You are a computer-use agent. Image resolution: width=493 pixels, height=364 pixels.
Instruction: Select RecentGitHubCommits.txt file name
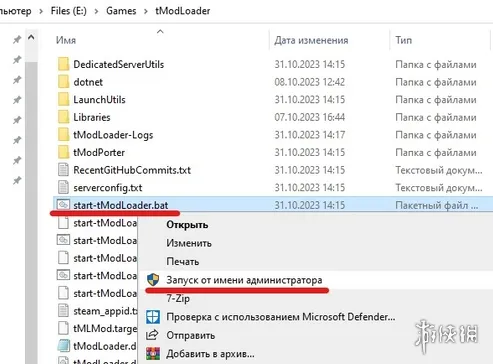(x=132, y=170)
